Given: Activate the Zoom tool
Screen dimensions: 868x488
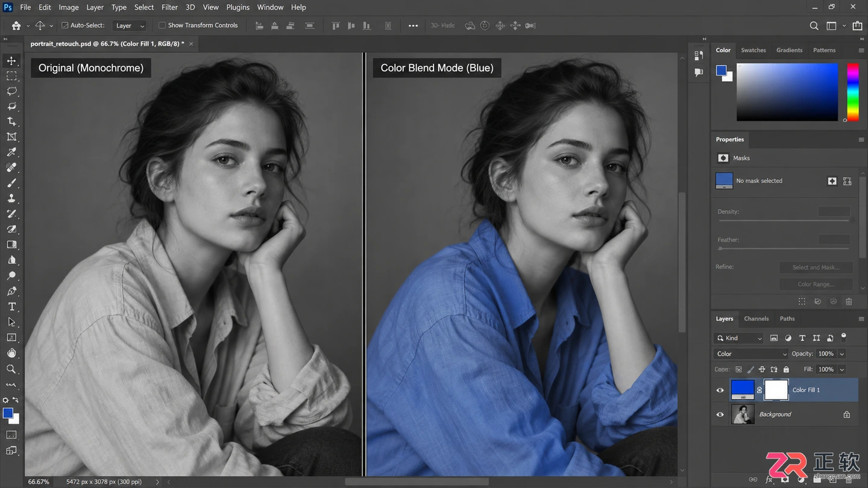Looking at the screenshot, I should 11,369.
